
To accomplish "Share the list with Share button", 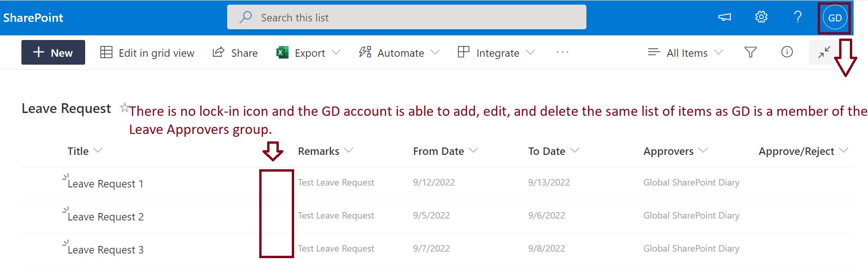I will click(235, 53).
